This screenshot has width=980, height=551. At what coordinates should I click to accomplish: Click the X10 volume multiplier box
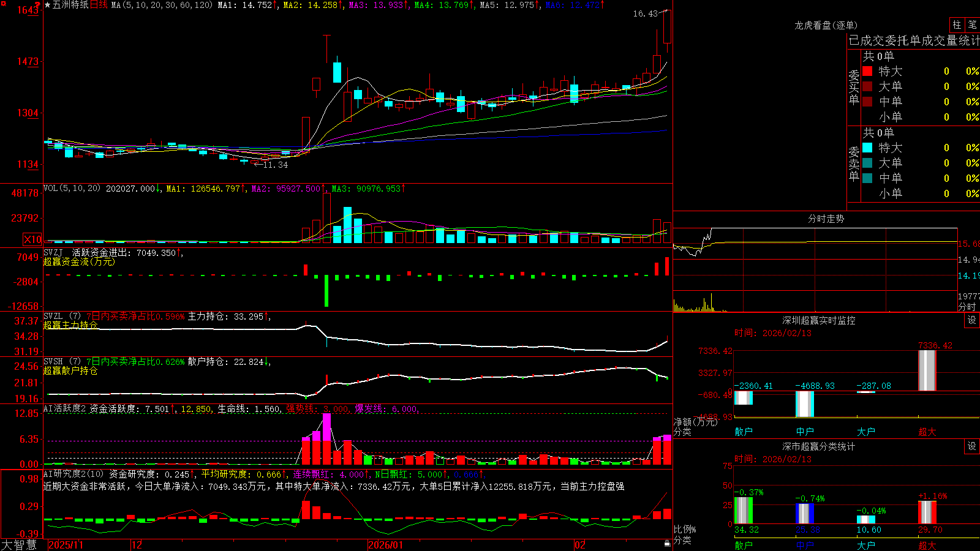point(32,239)
